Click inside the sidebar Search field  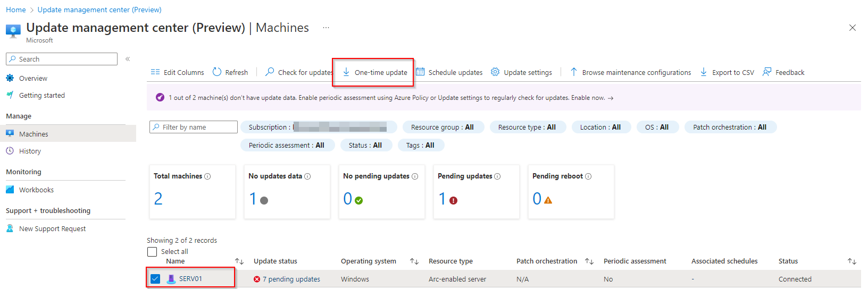(62, 59)
